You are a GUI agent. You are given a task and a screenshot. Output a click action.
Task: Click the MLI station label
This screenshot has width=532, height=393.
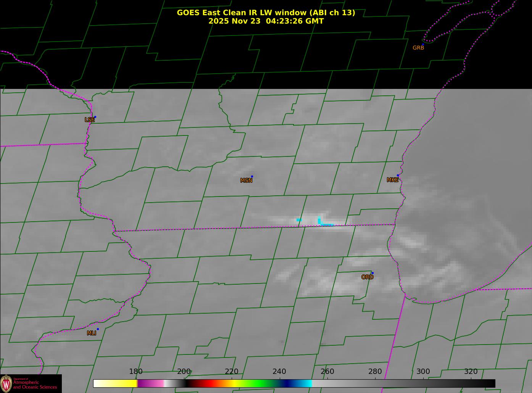coord(92,333)
